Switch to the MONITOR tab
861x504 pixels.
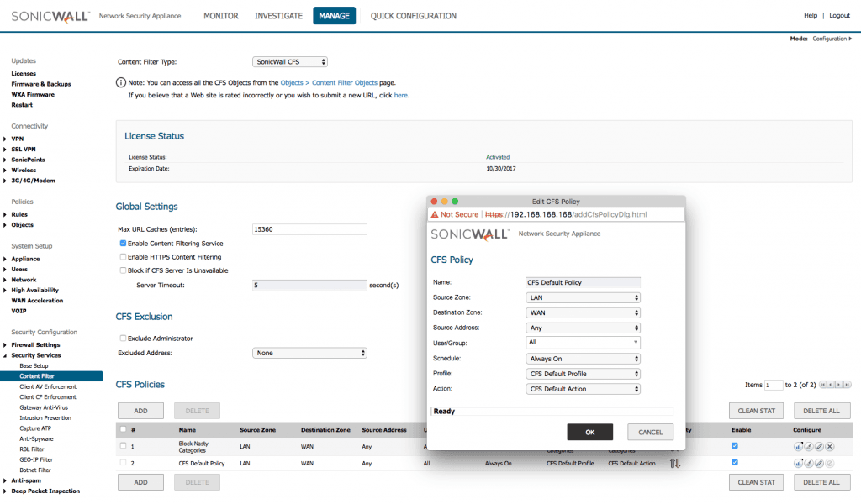pyautogui.click(x=221, y=16)
